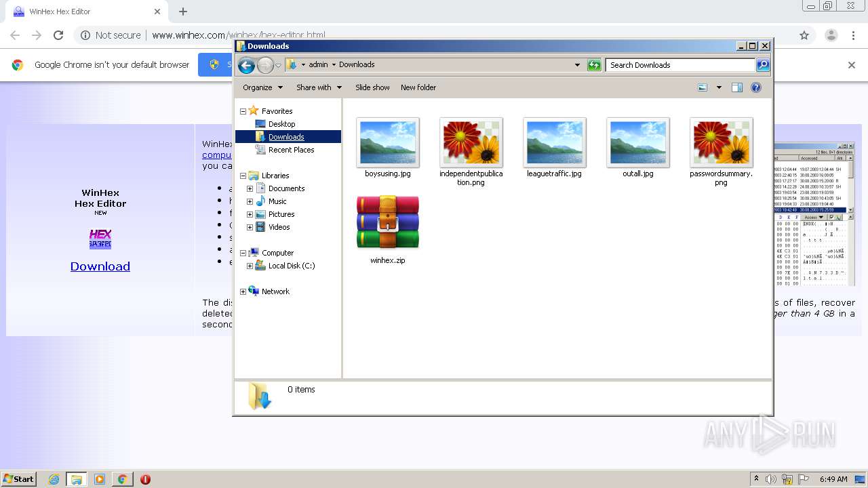Click the refresh button beside address bar
The image size is (868, 488).
[594, 65]
